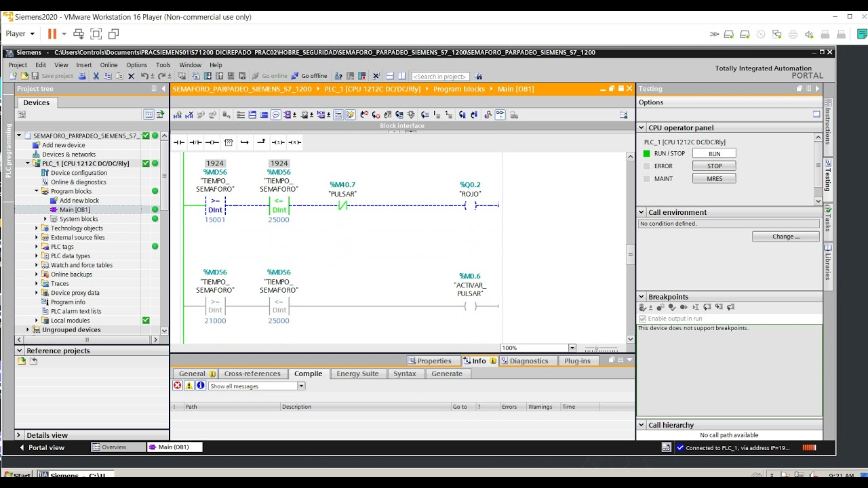
Task: Open the Online menu
Action: (108, 65)
